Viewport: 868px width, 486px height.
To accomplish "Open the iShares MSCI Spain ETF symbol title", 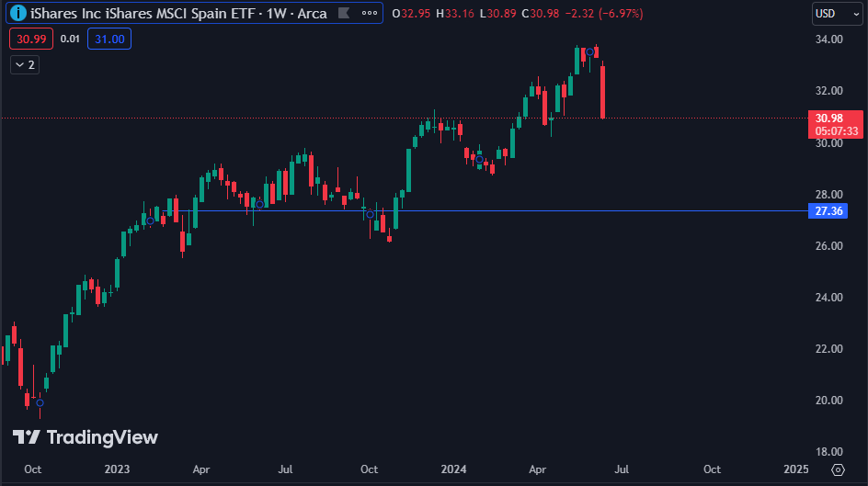I will [178, 13].
